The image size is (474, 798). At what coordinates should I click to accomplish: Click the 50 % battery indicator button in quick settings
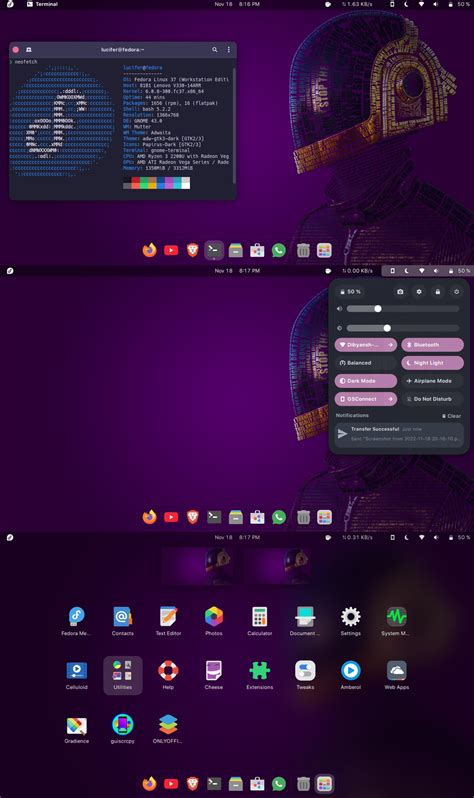tap(351, 292)
